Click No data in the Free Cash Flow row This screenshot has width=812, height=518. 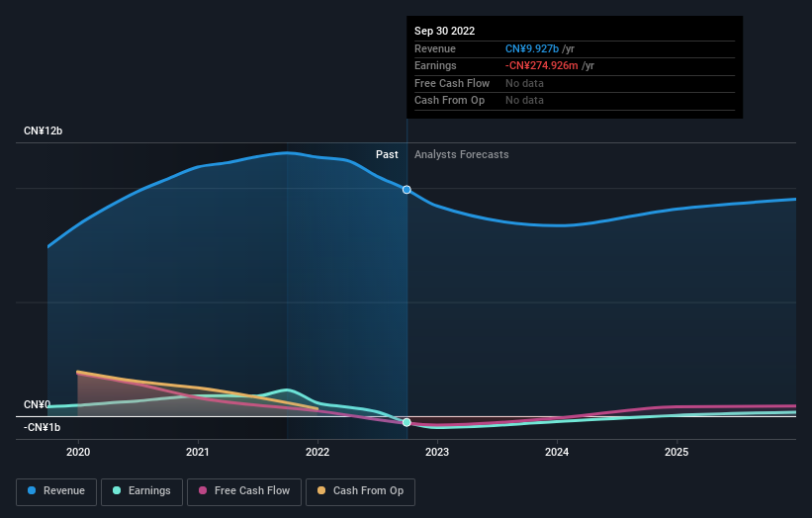click(524, 83)
